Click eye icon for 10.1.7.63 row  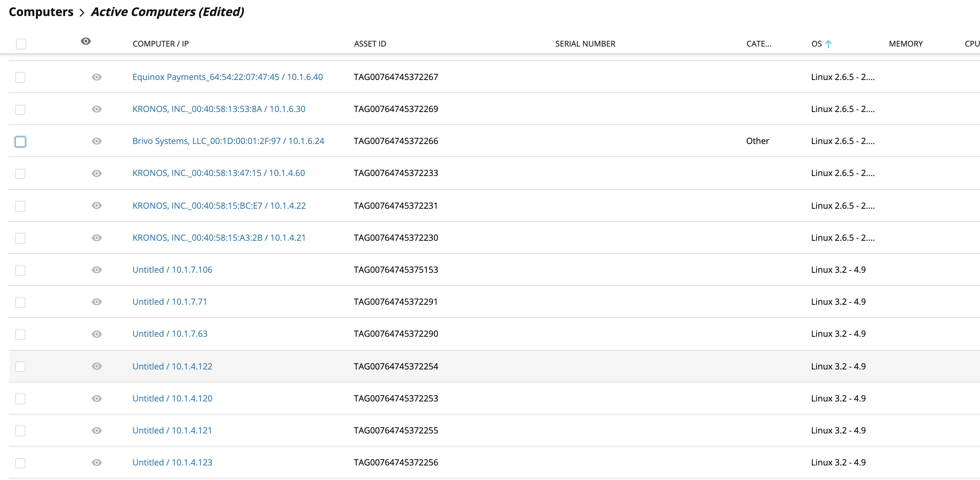(x=97, y=334)
